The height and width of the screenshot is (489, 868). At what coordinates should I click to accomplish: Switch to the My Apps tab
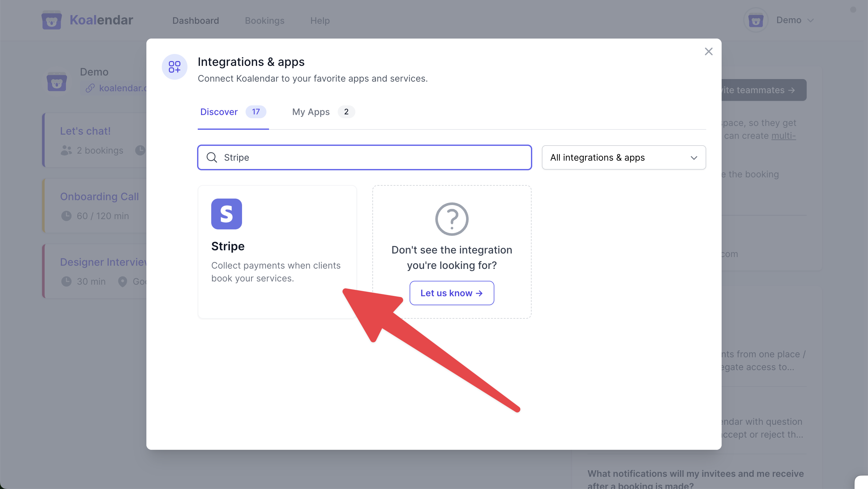coord(324,112)
